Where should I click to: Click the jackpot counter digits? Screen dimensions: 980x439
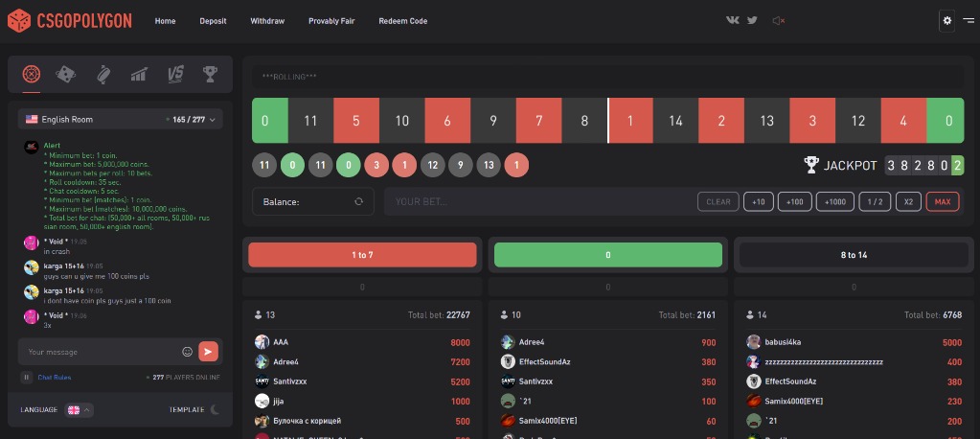924,166
